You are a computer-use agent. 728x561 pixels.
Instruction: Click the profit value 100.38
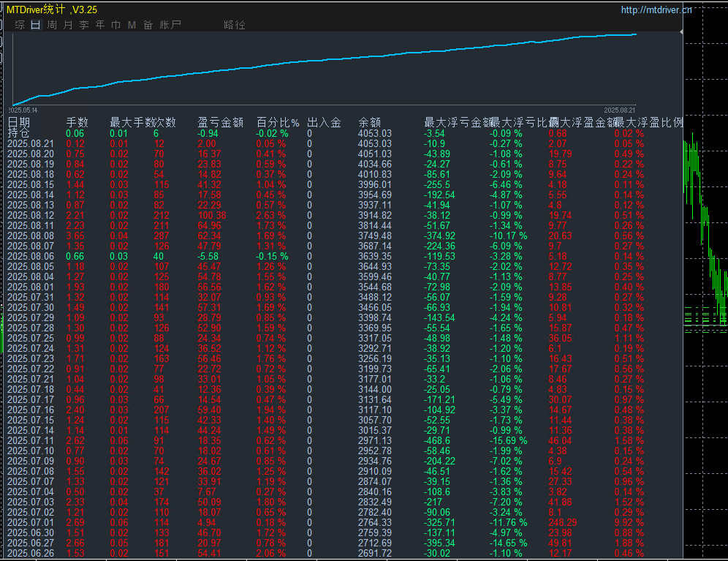coord(212,215)
